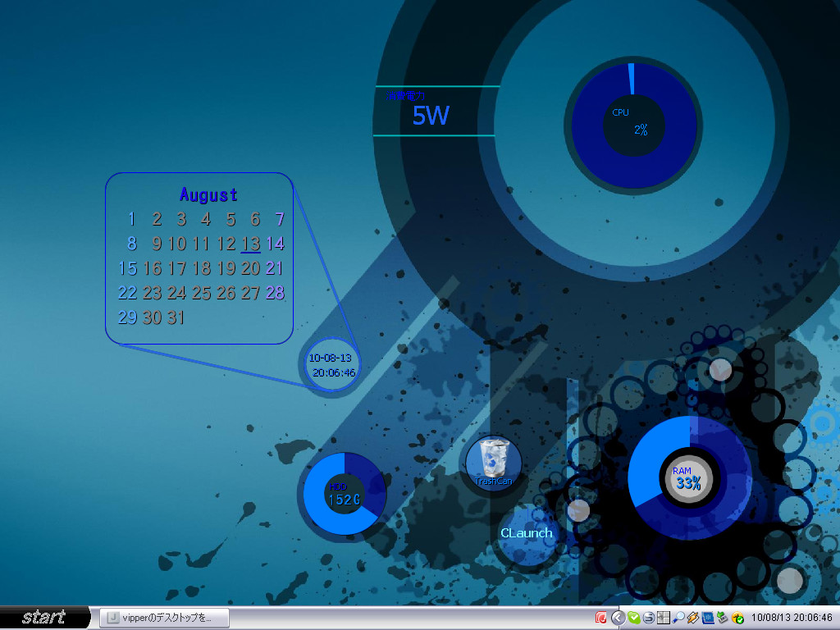Open the TrashCan recycle bin icon
This screenshot has width=840, height=630.
[493, 463]
